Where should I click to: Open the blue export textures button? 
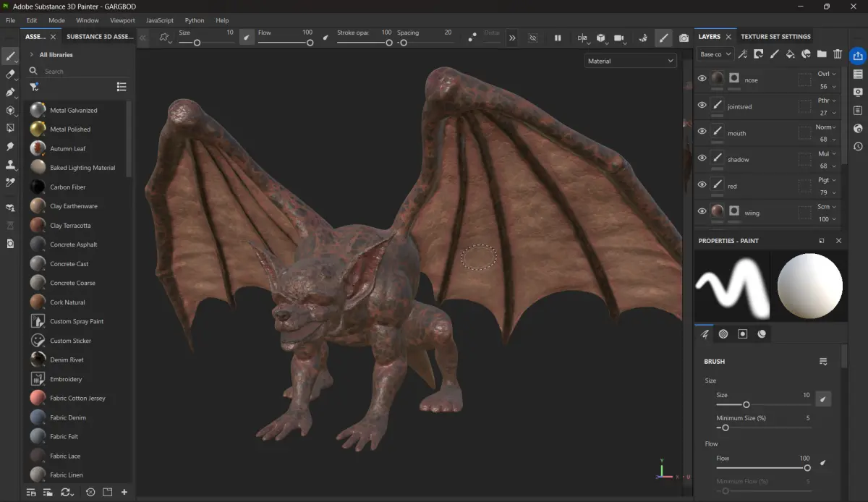[858, 56]
